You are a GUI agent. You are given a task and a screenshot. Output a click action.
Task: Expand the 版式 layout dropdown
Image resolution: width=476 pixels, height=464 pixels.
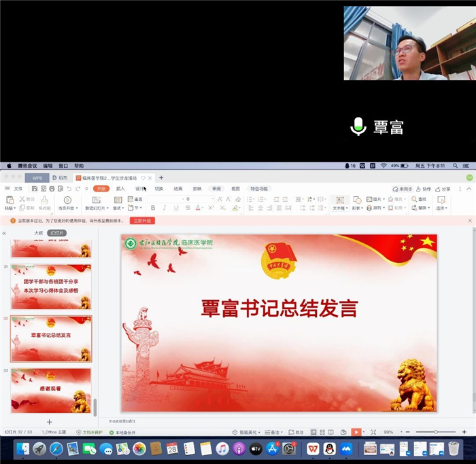tap(122, 208)
